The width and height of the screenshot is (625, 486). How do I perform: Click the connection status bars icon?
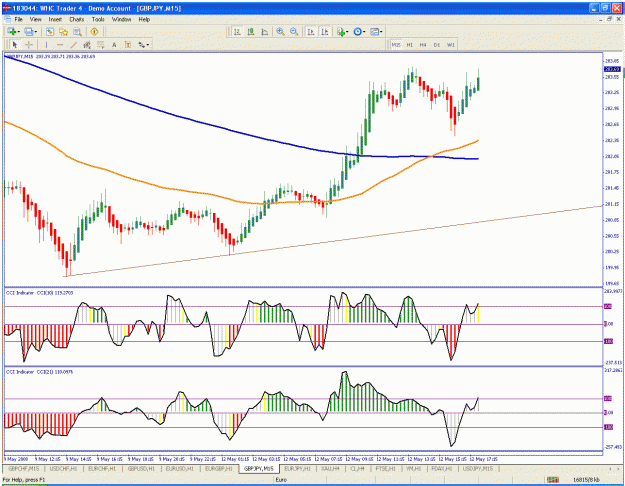coord(552,480)
